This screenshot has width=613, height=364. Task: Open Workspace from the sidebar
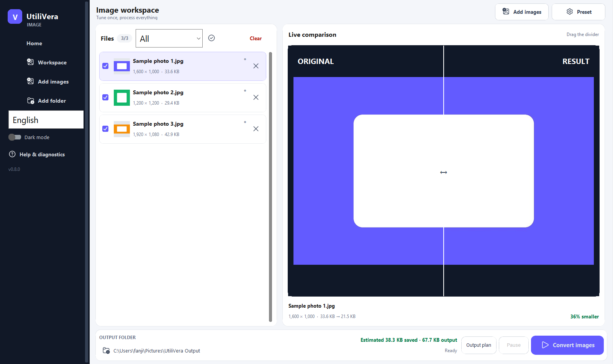(x=46, y=62)
